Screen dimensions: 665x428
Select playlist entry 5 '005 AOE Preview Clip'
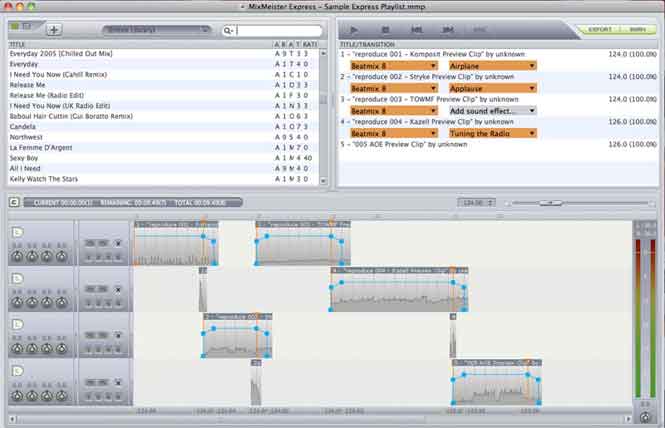[498, 144]
